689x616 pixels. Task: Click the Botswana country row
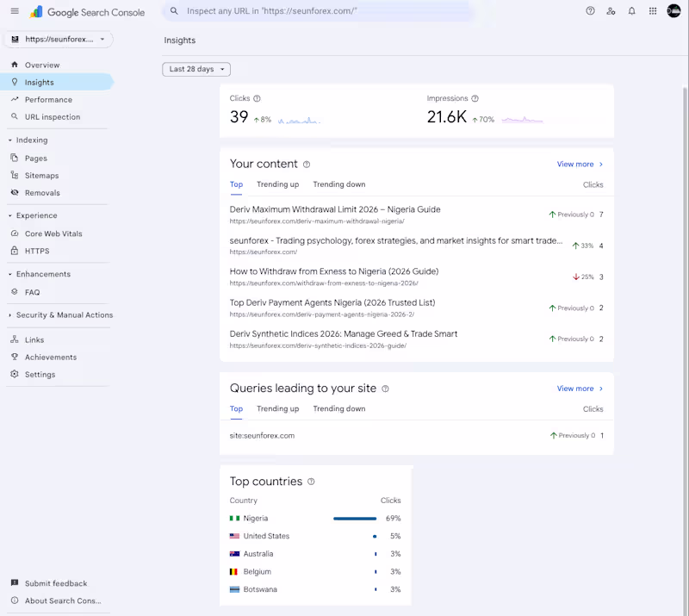pyautogui.click(x=315, y=589)
